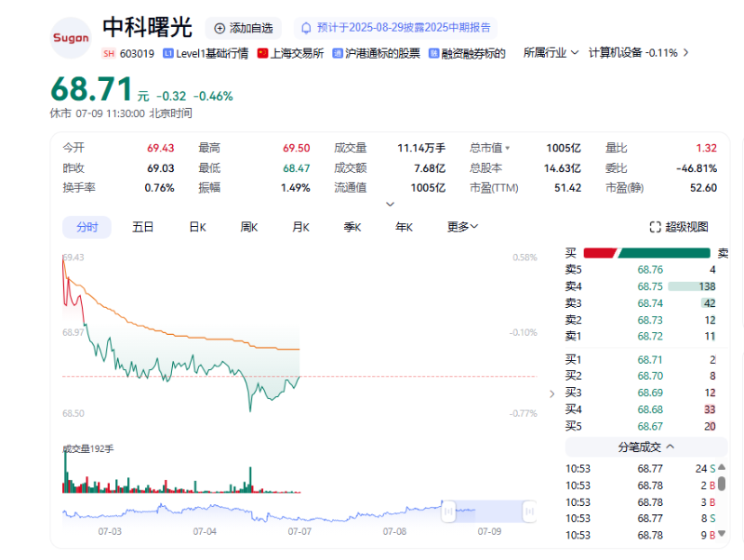Viewport: 744px width, 560px height.
Task: Click the 上海交易所 label
Action: click(297, 54)
